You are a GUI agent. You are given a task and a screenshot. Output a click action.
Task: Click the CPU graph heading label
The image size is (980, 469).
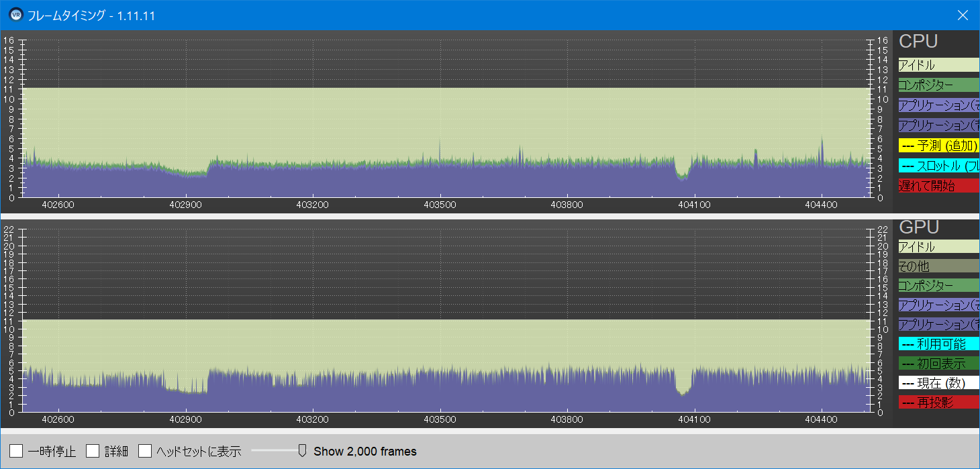click(x=918, y=42)
